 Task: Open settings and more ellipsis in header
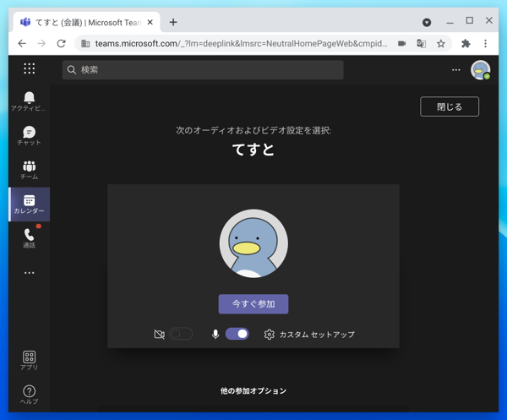(456, 70)
